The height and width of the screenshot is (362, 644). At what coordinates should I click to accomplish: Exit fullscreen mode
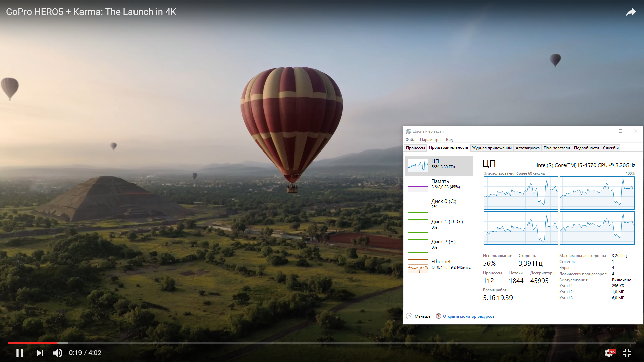click(x=627, y=353)
